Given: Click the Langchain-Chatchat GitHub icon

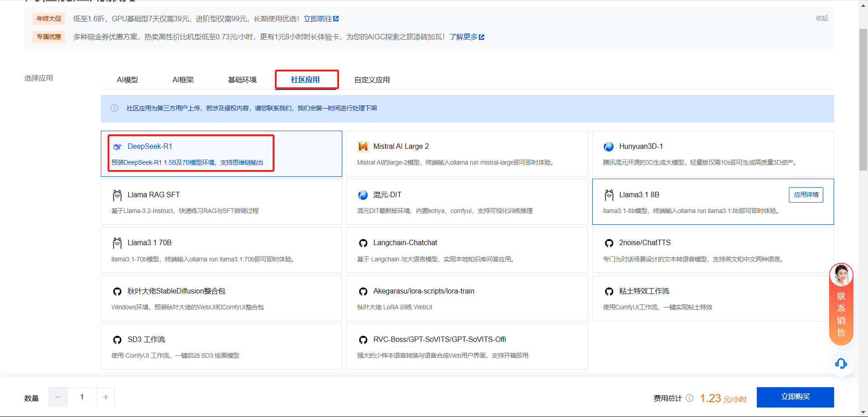Looking at the screenshot, I should click(x=363, y=243).
